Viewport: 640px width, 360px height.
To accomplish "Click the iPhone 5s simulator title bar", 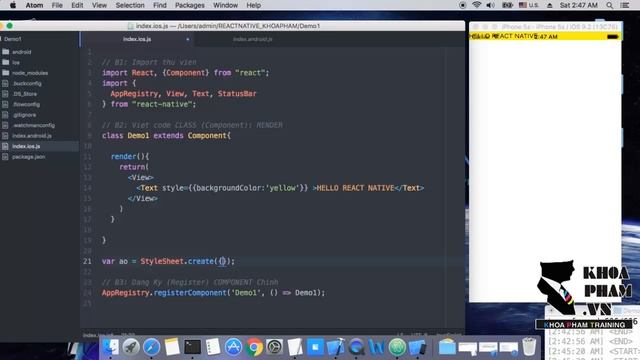I will pyautogui.click(x=546, y=27).
